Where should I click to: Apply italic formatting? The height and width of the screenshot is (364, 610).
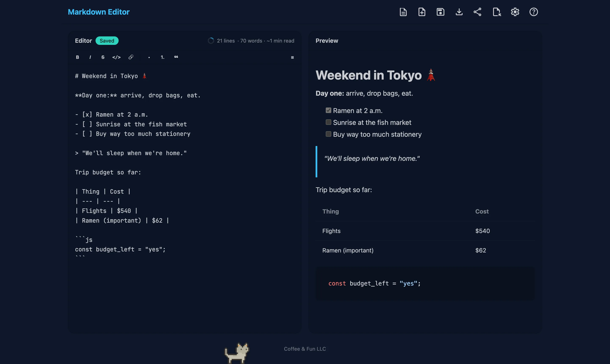(90, 57)
